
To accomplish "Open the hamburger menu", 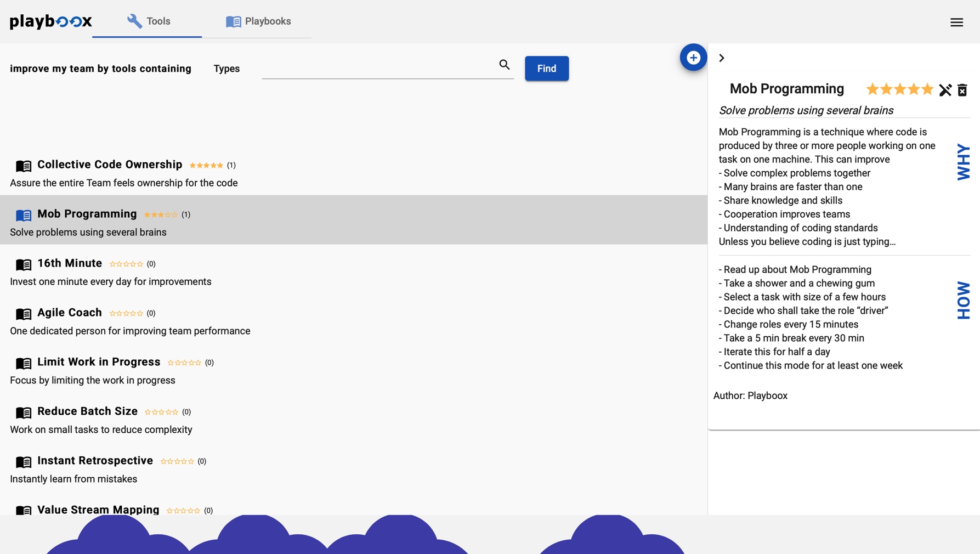I will point(956,22).
